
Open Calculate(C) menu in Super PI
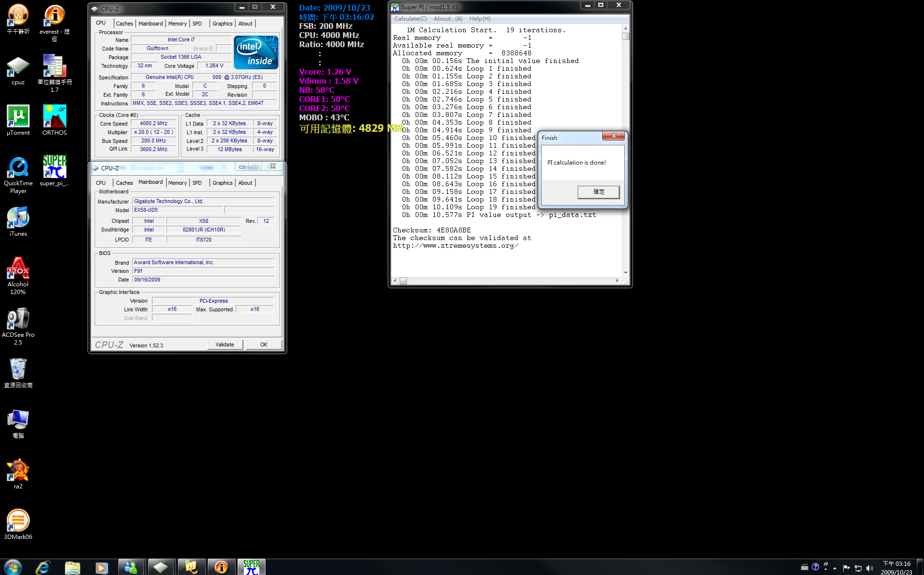[410, 19]
